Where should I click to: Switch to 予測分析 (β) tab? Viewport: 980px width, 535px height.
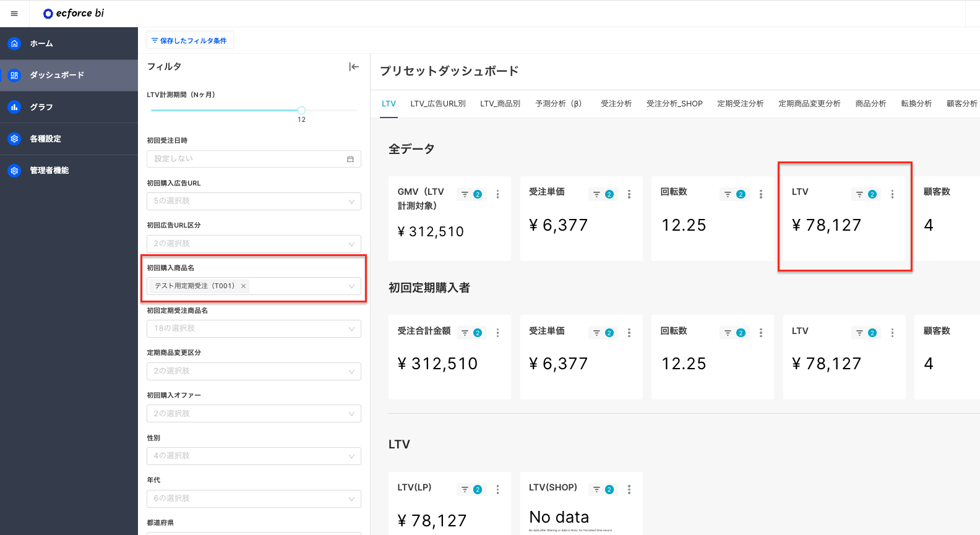(559, 104)
